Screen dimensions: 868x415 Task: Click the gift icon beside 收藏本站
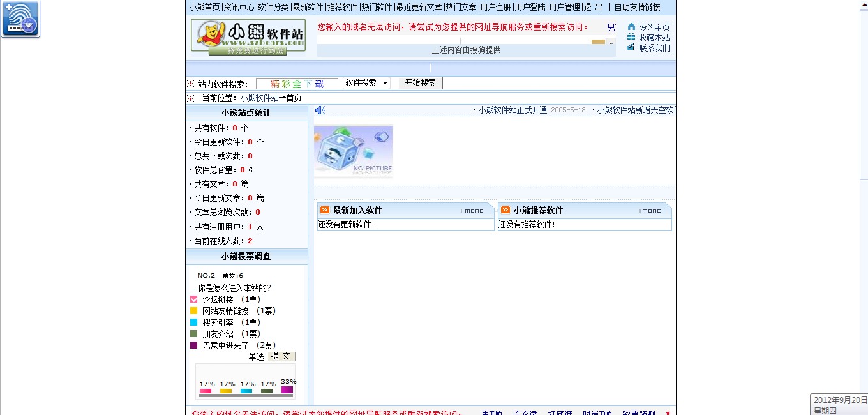[631, 37]
